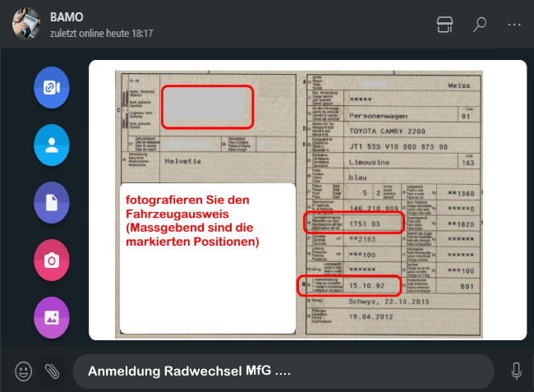
Task: Focus the message field 'Anmeldung Radwechsel MfG'
Action: point(283,371)
